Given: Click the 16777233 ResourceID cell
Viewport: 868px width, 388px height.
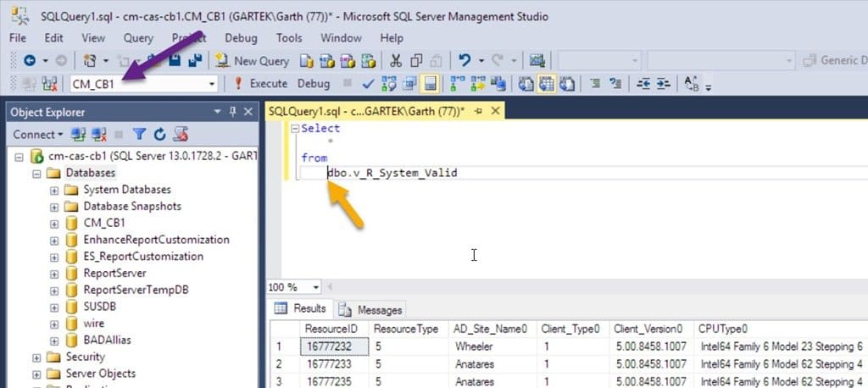Looking at the screenshot, I should coord(334,364).
